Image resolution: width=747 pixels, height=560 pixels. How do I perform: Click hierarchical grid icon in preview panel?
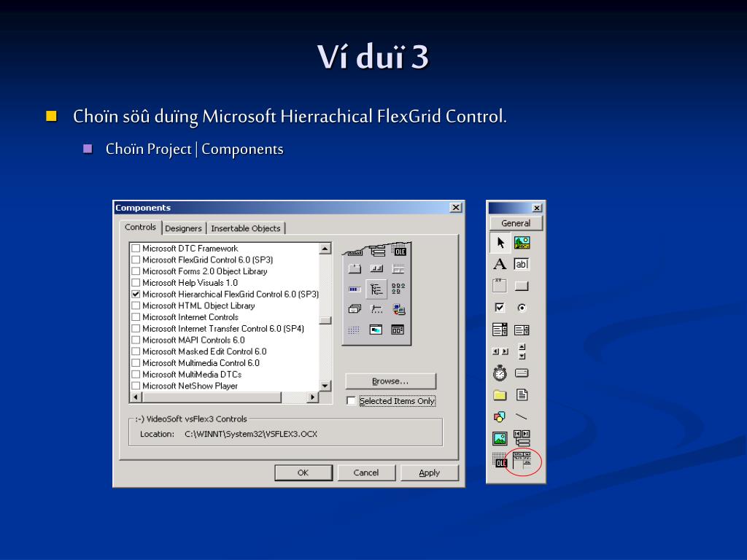[x=376, y=289]
